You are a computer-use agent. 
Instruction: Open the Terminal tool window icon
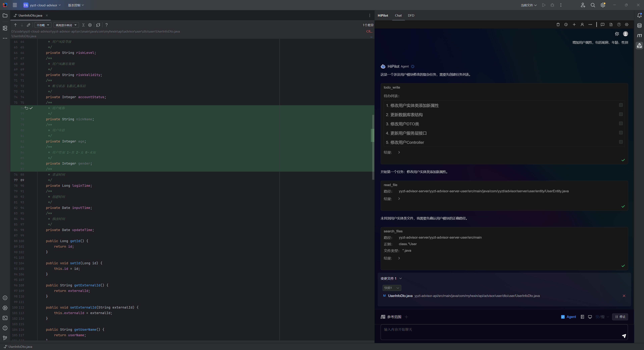pyautogui.click(x=5, y=318)
